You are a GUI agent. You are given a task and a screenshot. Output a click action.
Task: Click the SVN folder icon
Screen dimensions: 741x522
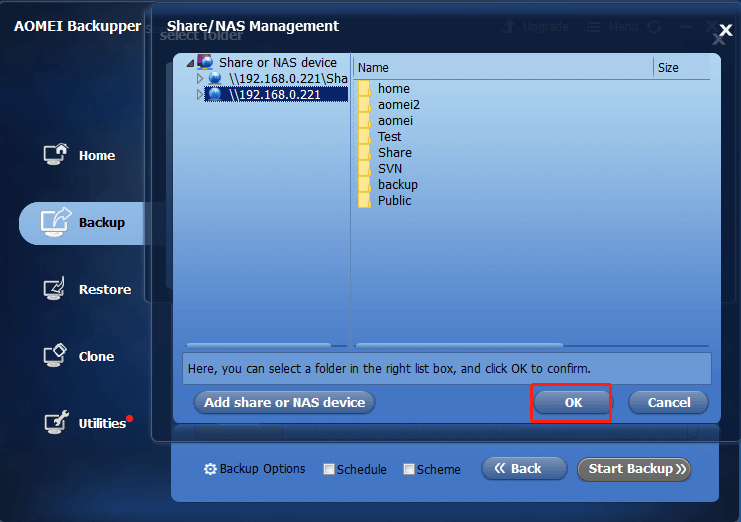pyautogui.click(x=364, y=169)
